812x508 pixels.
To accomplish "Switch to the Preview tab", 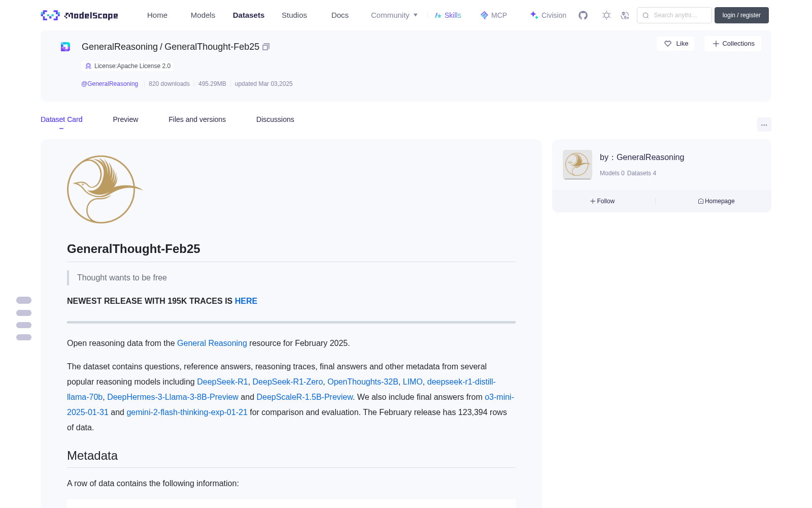I will tap(125, 119).
